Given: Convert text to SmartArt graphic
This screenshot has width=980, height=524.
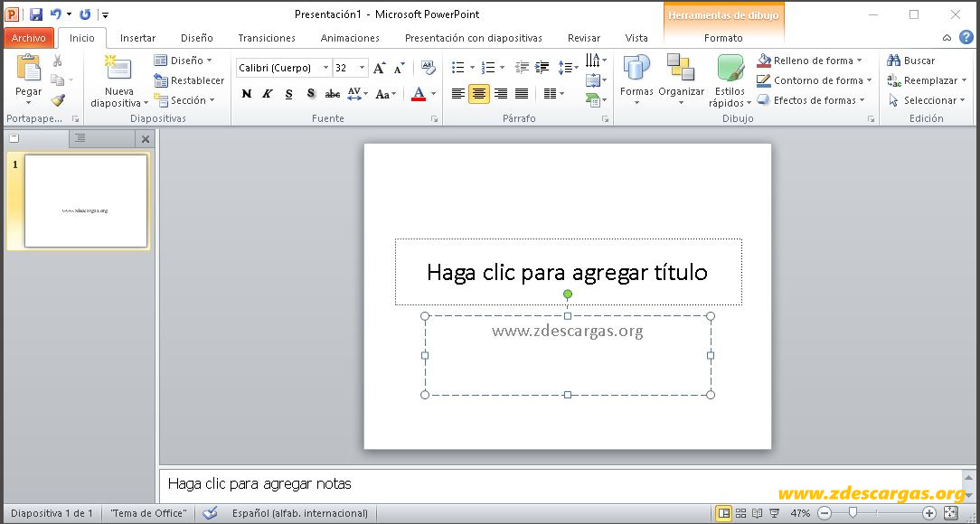Looking at the screenshot, I should coord(596,99).
